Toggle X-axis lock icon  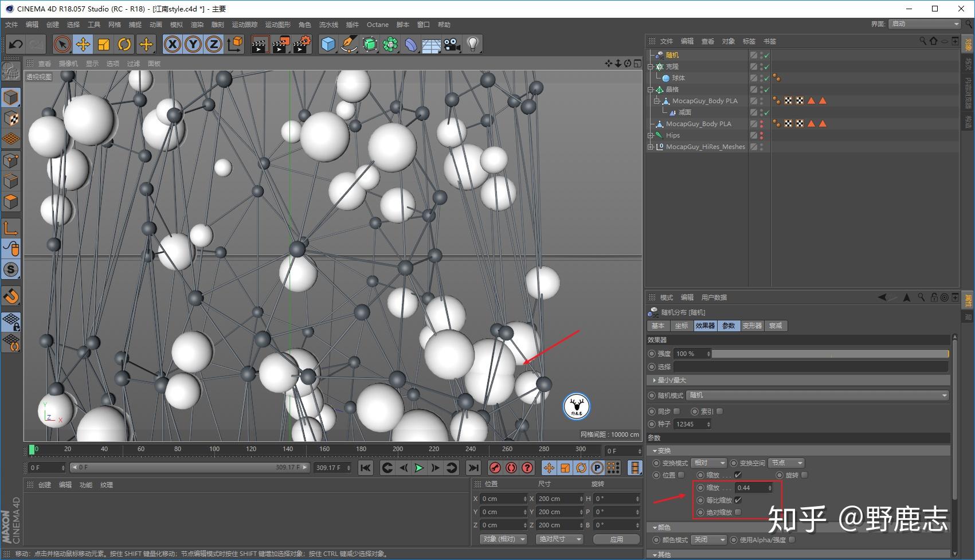172,44
